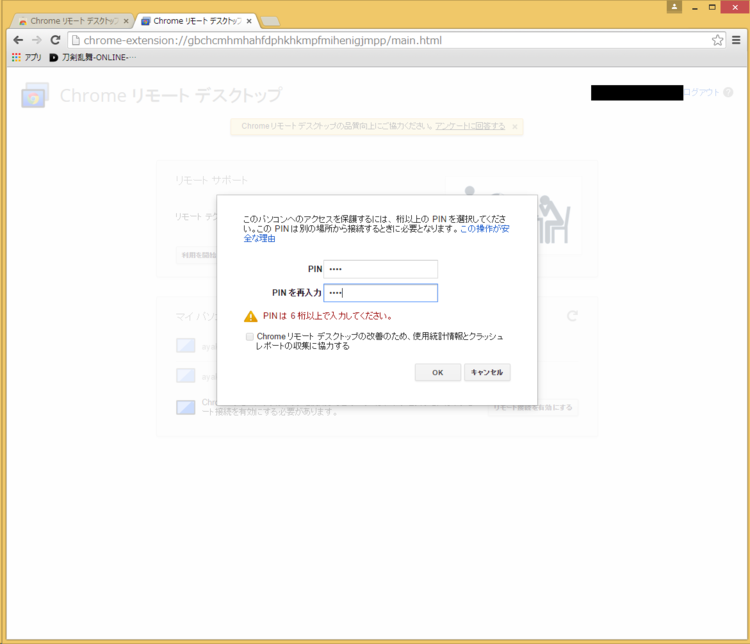Open a new tab button

(x=271, y=21)
